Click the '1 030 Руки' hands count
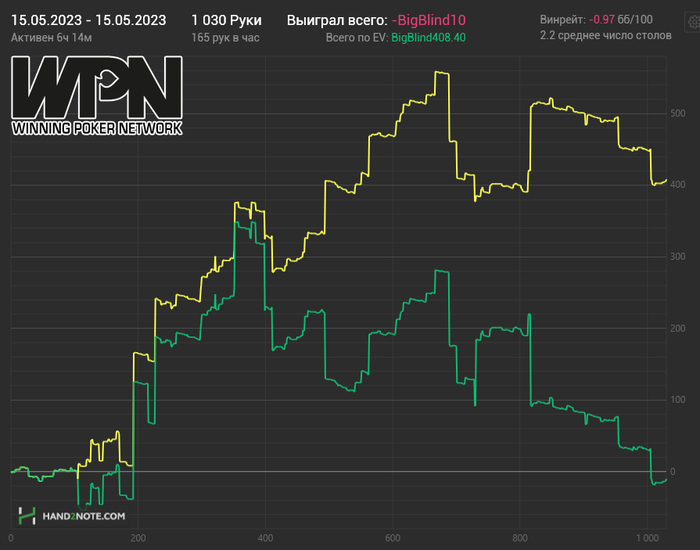 pyautogui.click(x=226, y=20)
